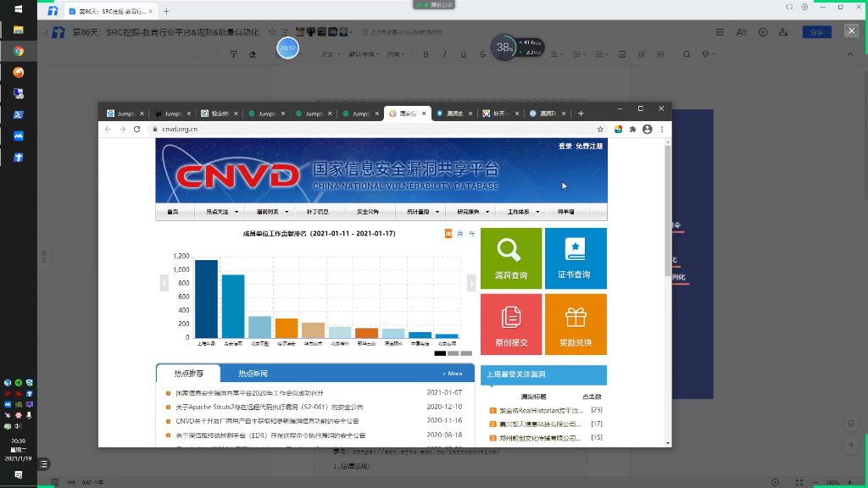Open File Explorer from the taskbar

19,30
